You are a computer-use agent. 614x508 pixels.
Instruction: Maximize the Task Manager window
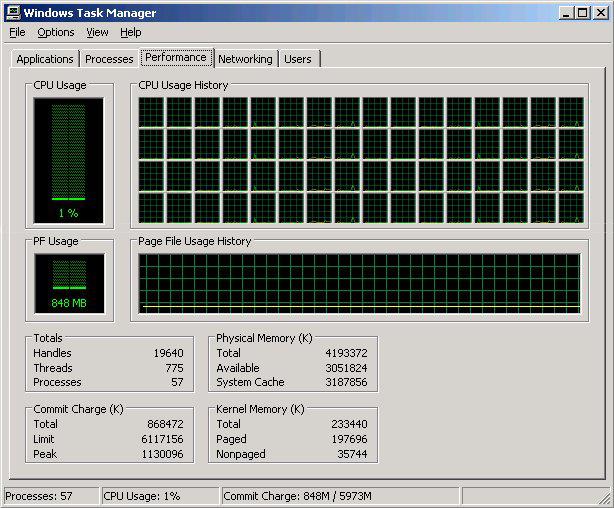click(581, 13)
